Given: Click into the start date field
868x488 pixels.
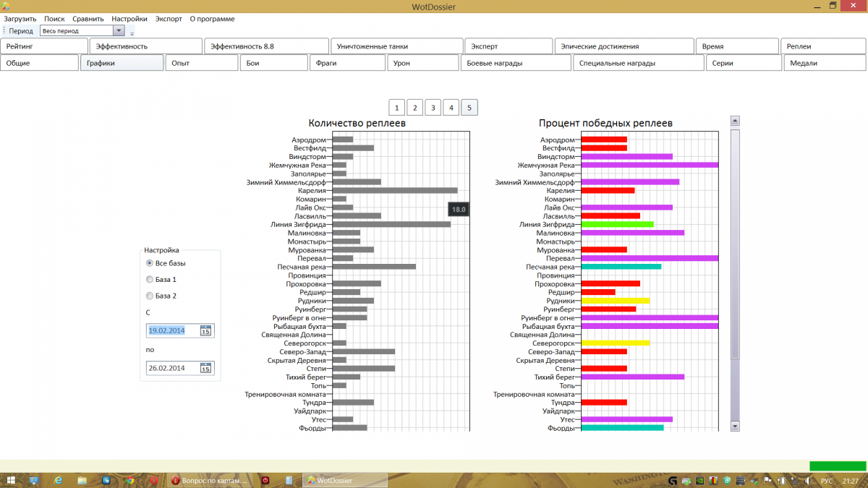Looking at the screenshot, I should 172,330.
